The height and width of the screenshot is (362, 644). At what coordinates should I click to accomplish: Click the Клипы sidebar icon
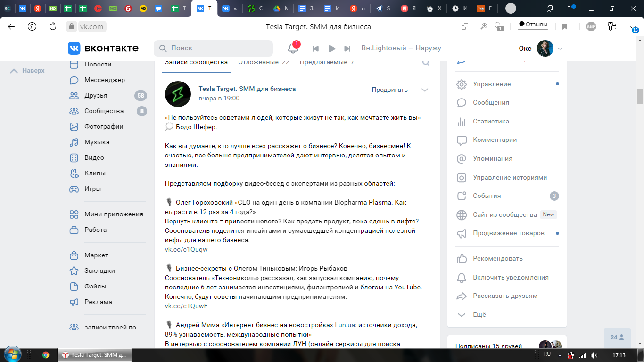tap(74, 173)
